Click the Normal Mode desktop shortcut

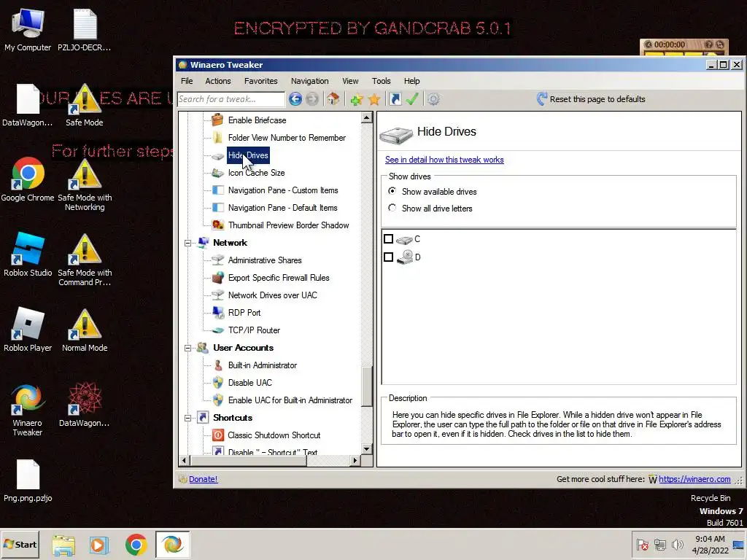point(85,330)
